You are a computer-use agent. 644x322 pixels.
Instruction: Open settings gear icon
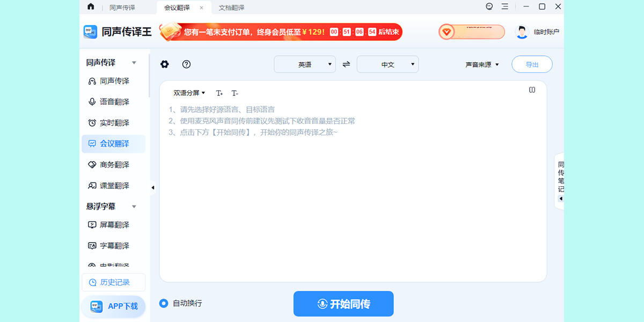165,64
